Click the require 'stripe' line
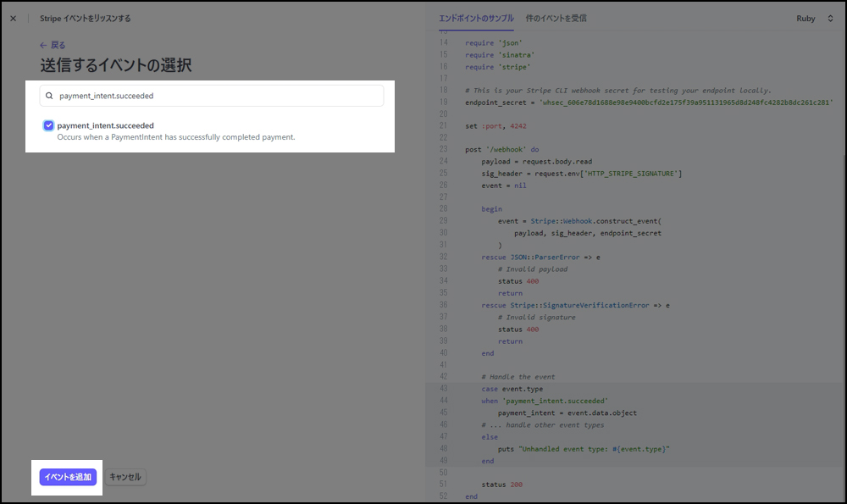The image size is (847, 504). (x=497, y=67)
